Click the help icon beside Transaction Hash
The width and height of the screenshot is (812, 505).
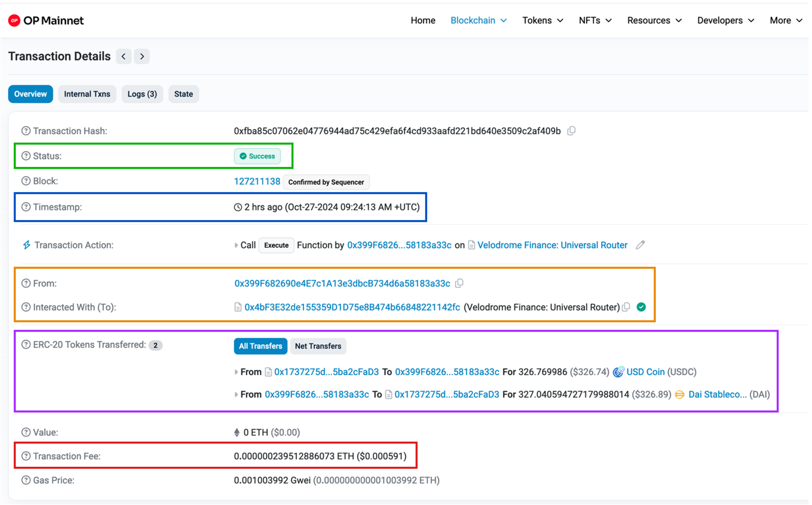click(x=26, y=131)
